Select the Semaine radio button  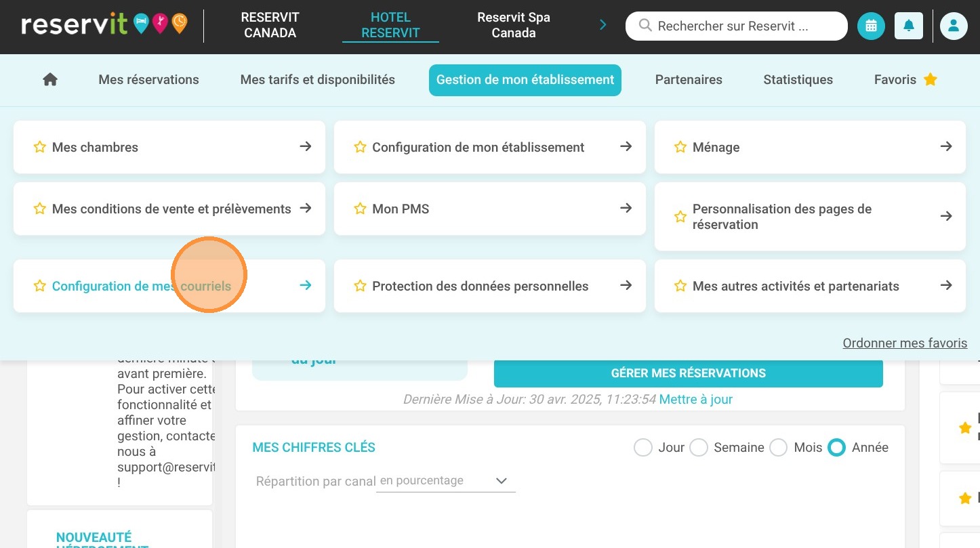click(699, 448)
